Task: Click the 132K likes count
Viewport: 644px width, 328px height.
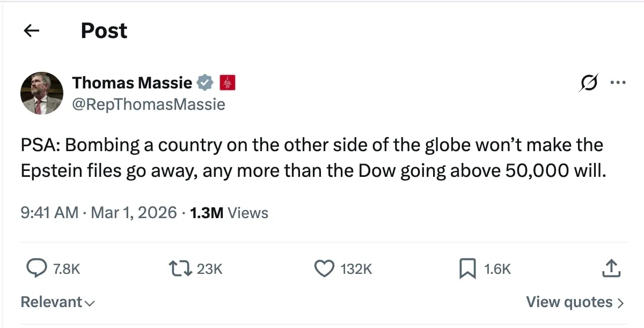Action: [x=356, y=269]
